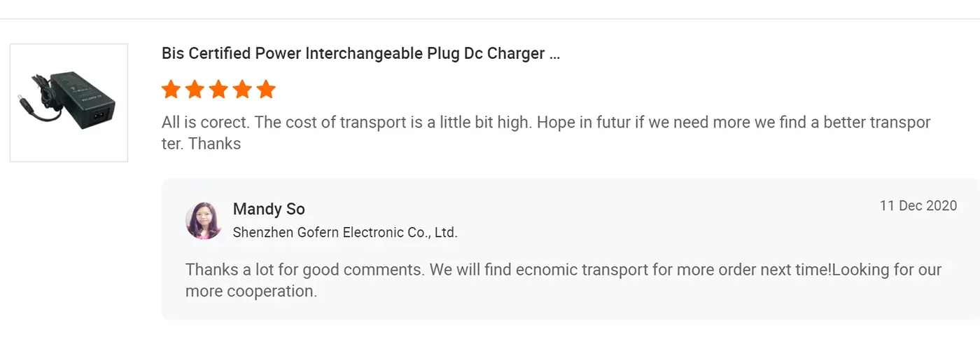Screen dimensions: 980x340
Task: Click the barrel connector in the product photo
Action: pos(24,103)
